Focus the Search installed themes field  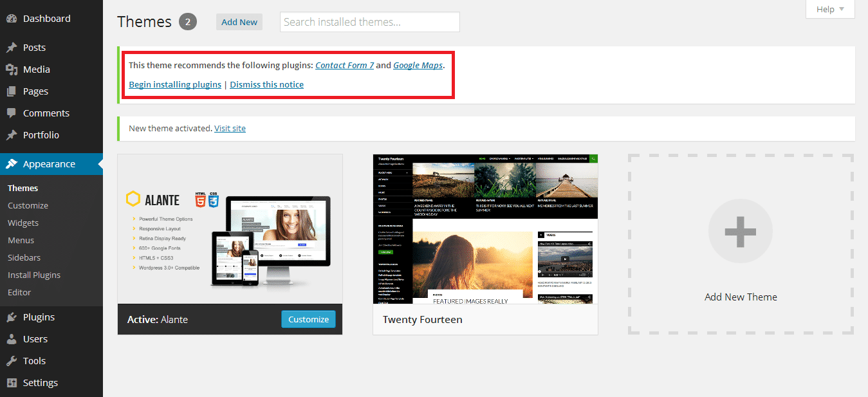pos(370,22)
